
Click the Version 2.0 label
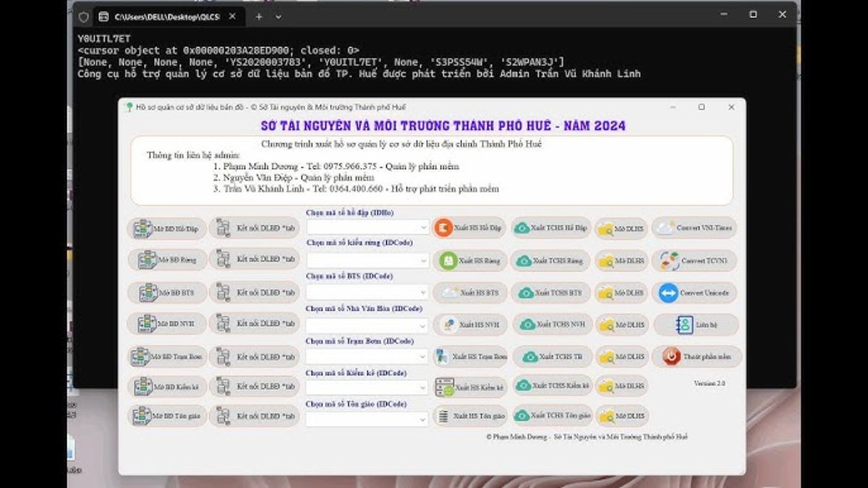point(709,383)
